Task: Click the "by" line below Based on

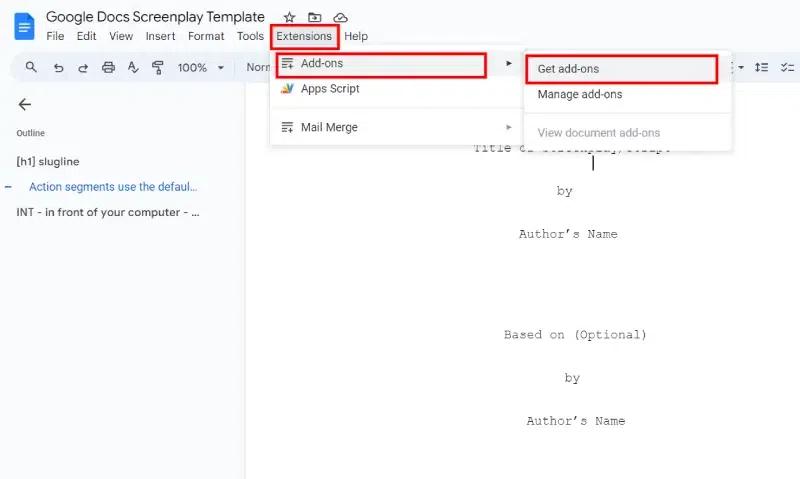Action: pyautogui.click(x=572, y=378)
